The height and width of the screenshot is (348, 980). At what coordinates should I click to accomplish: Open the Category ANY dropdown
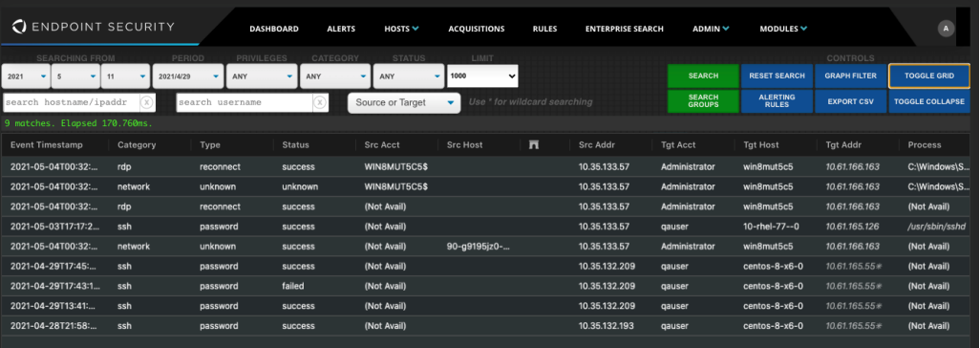point(335,76)
